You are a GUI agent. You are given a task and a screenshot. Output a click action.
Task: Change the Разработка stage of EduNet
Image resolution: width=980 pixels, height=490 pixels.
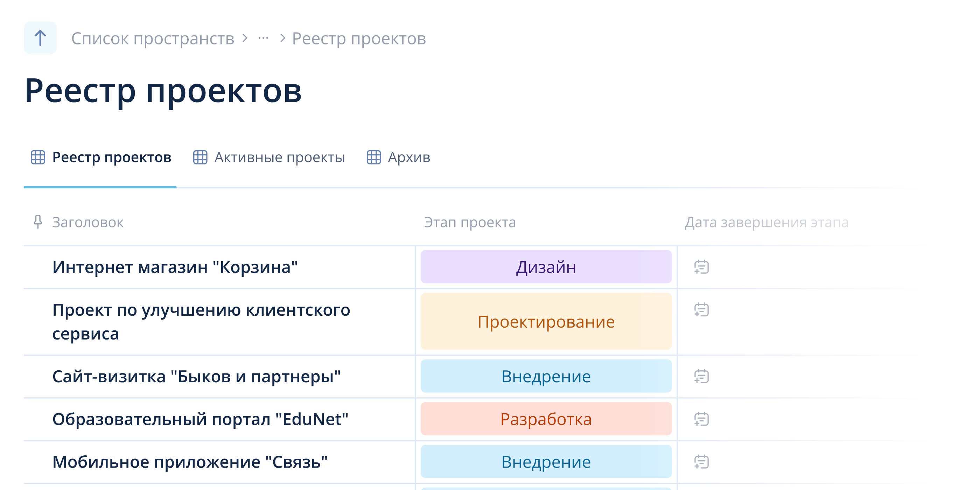[546, 419]
